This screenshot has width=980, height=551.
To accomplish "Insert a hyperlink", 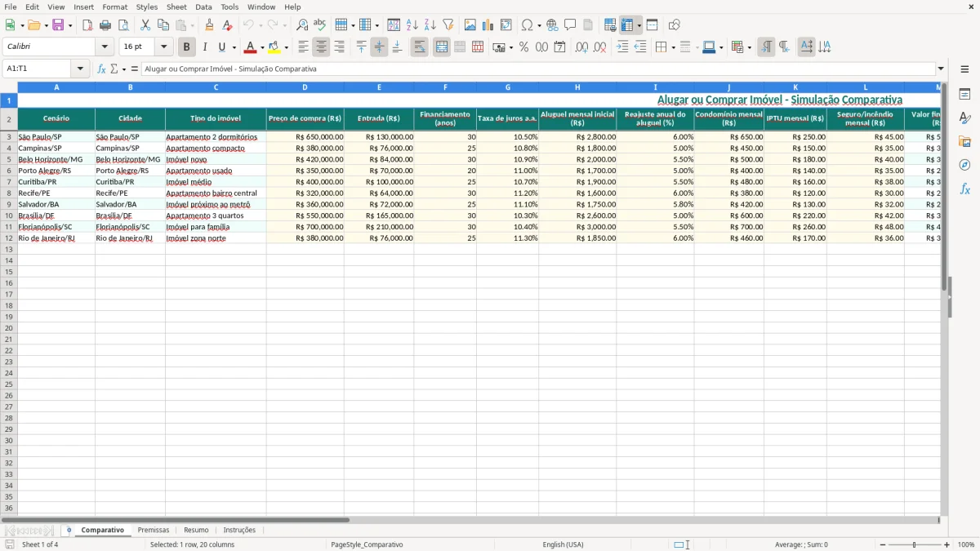I will (552, 25).
